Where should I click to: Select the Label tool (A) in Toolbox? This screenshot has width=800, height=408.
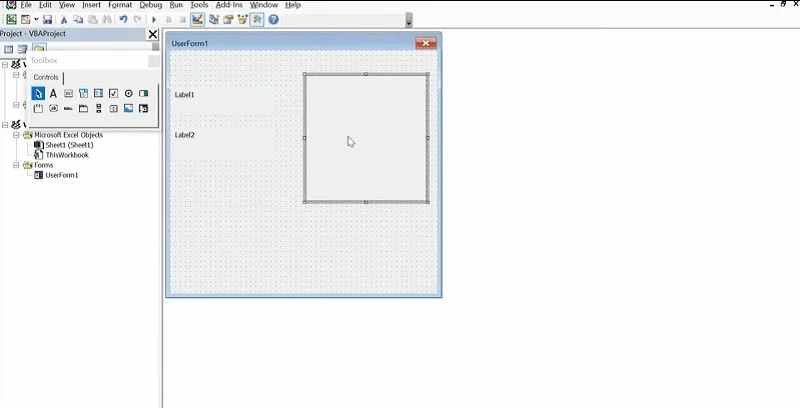pyautogui.click(x=53, y=93)
